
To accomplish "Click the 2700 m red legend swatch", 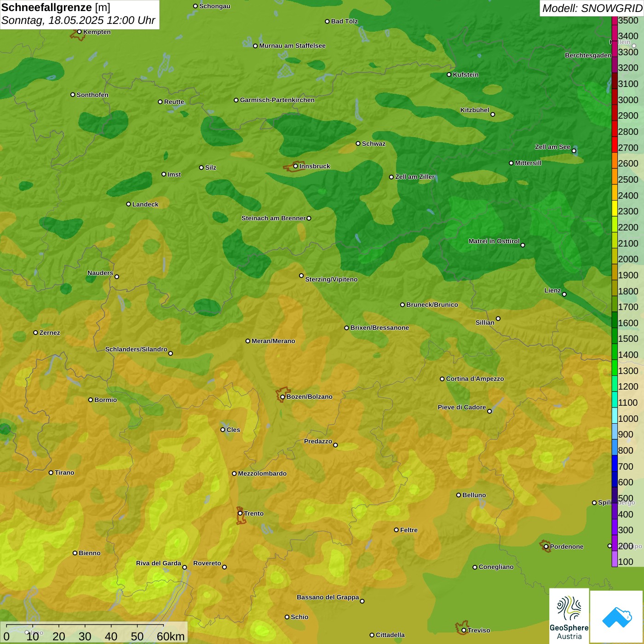I will click(x=615, y=145).
